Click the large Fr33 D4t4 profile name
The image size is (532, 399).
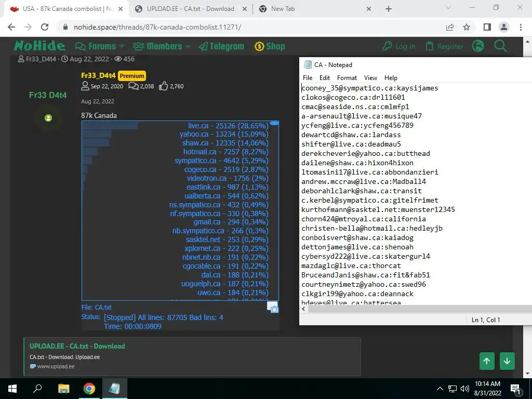(x=48, y=95)
